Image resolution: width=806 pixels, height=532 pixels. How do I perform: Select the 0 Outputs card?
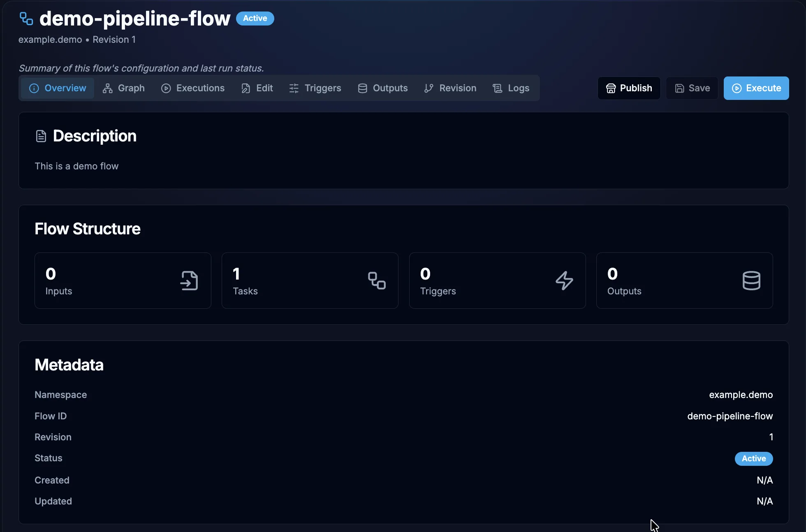tap(685, 281)
